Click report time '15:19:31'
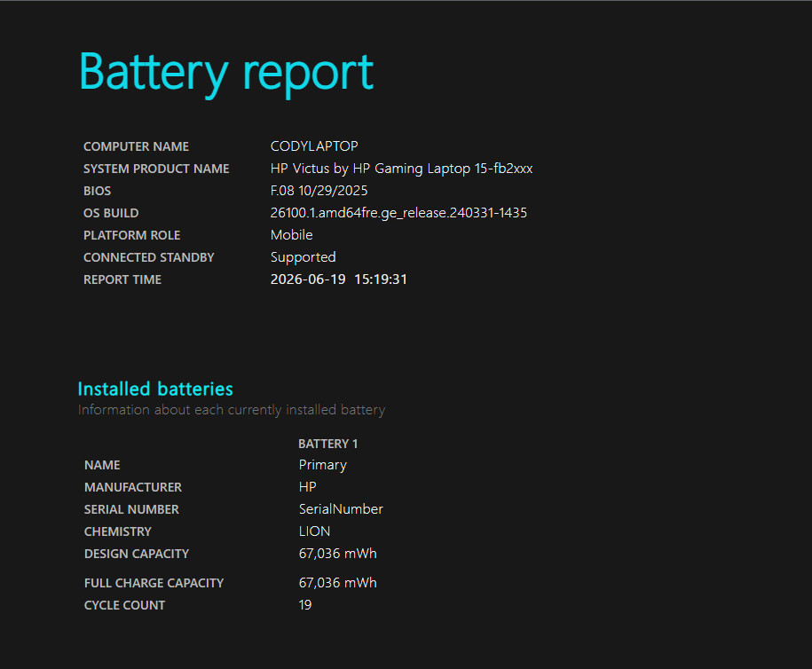812x669 pixels. tap(381, 279)
